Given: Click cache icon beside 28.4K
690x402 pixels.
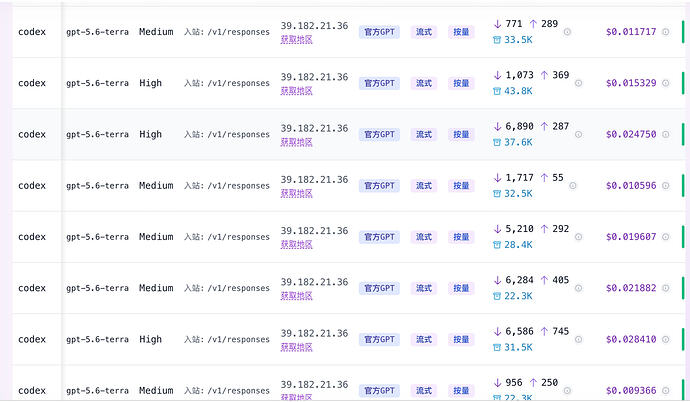Looking at the screenshot, I should (497, 245).
